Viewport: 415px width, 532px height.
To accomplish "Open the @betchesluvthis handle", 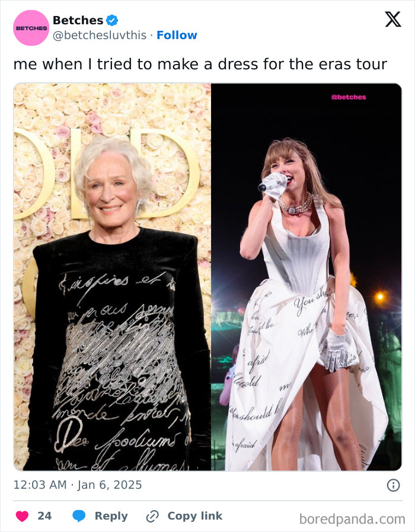I will click(100, 36).
